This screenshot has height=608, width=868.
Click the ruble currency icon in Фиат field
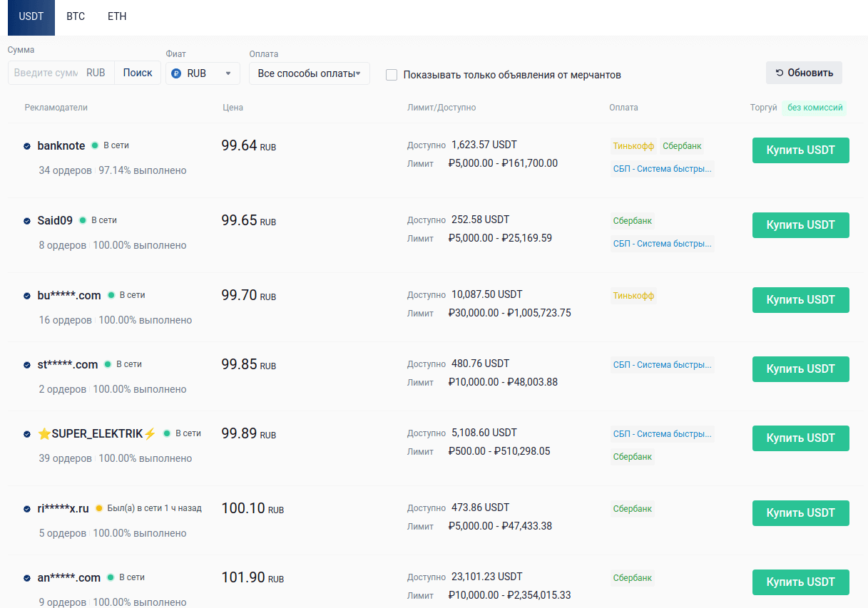click(176, 73)
